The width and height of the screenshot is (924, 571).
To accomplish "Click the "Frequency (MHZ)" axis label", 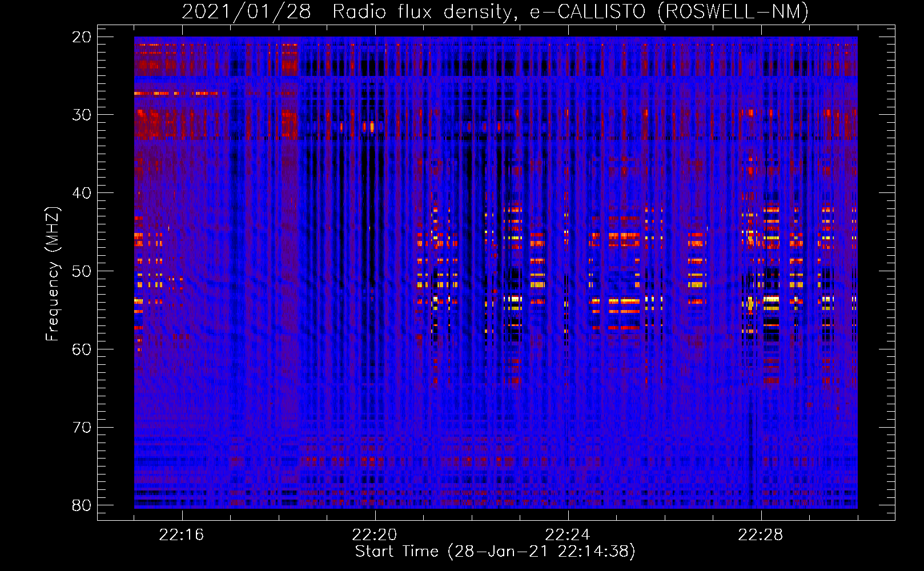I will point(53,274).
